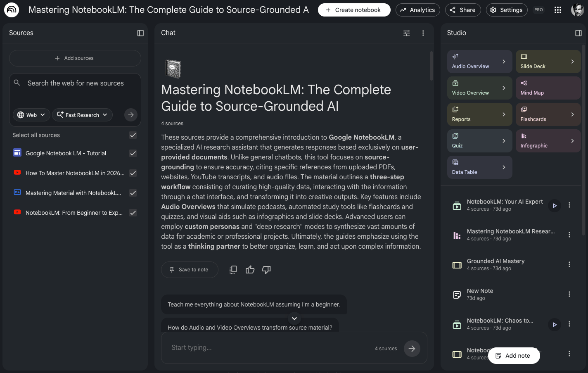The width and height of the screenshot is (588, 373).
Task: Expand Quiz options chevron
Action: tap(504, 141)
